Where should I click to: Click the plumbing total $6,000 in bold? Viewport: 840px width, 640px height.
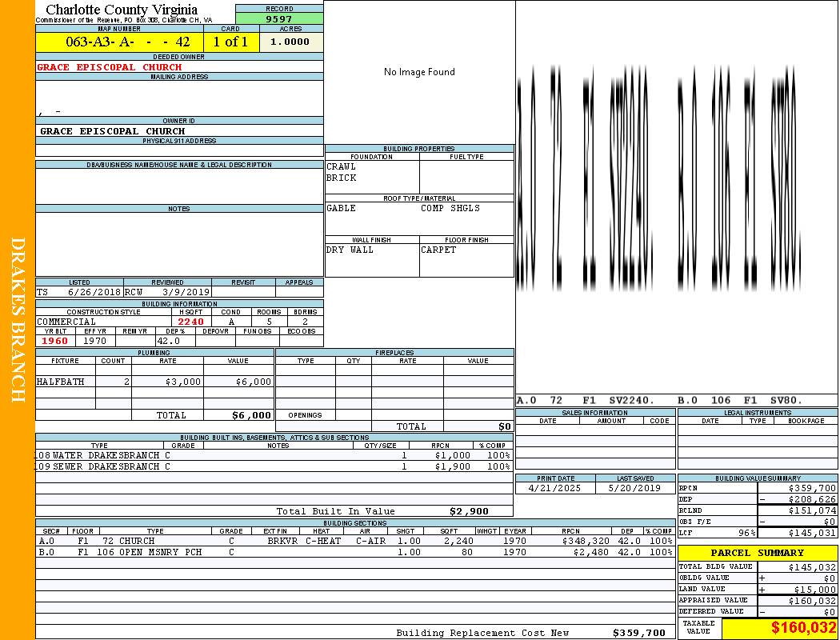tap(251, 415)
